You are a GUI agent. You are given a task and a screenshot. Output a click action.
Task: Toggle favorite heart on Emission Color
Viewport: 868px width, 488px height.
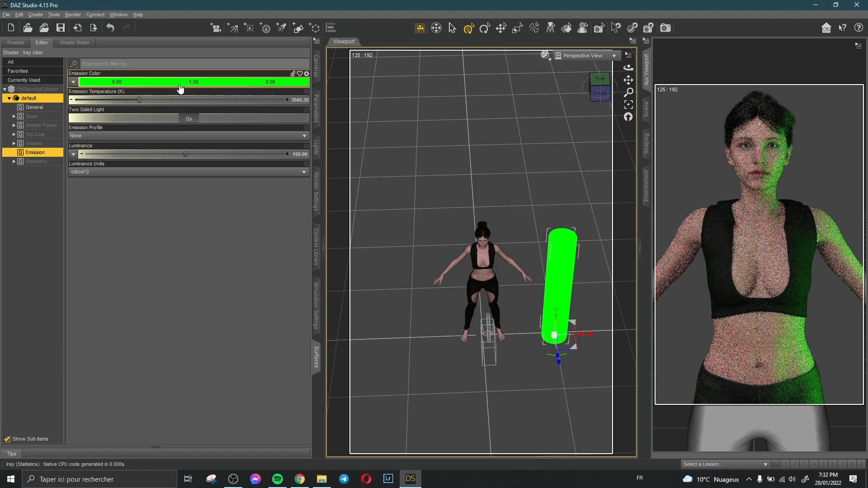[300, 74]
